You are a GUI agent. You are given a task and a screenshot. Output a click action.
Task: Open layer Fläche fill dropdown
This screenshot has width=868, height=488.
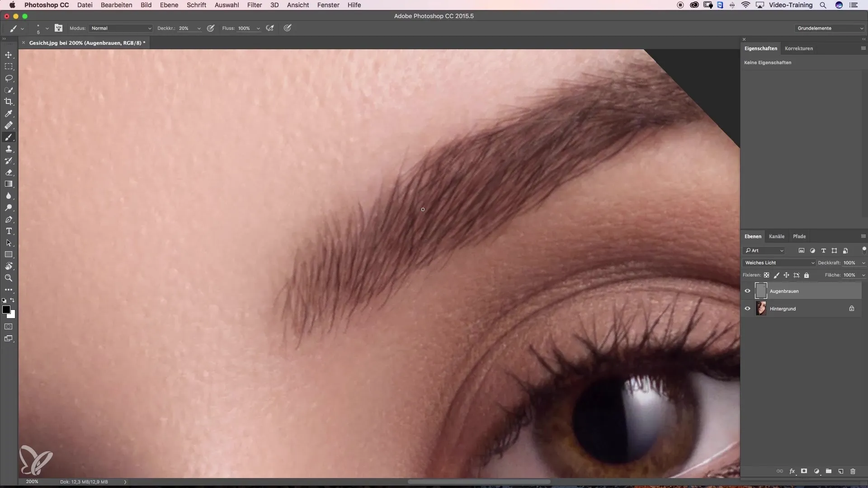pyautogui.click(x=863, y=275)
